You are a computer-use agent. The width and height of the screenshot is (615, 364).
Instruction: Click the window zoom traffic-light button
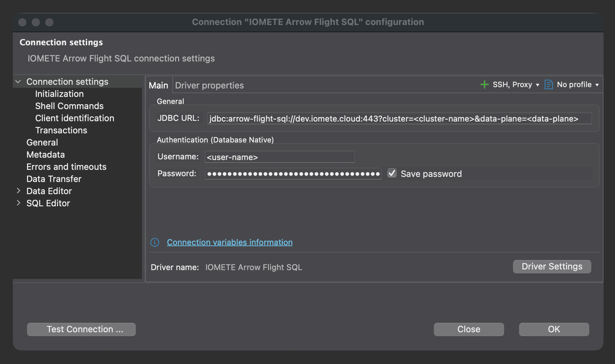coord(49,22)
